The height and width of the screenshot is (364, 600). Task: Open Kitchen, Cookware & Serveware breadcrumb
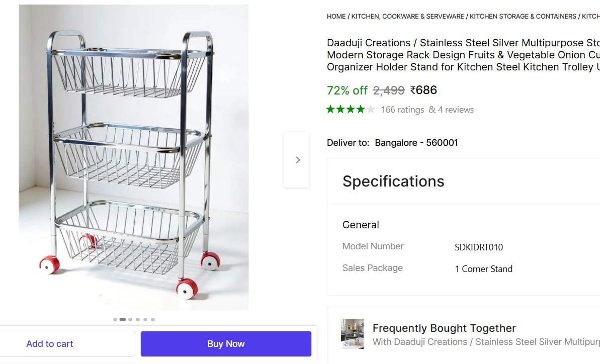[x=407, y=17]
